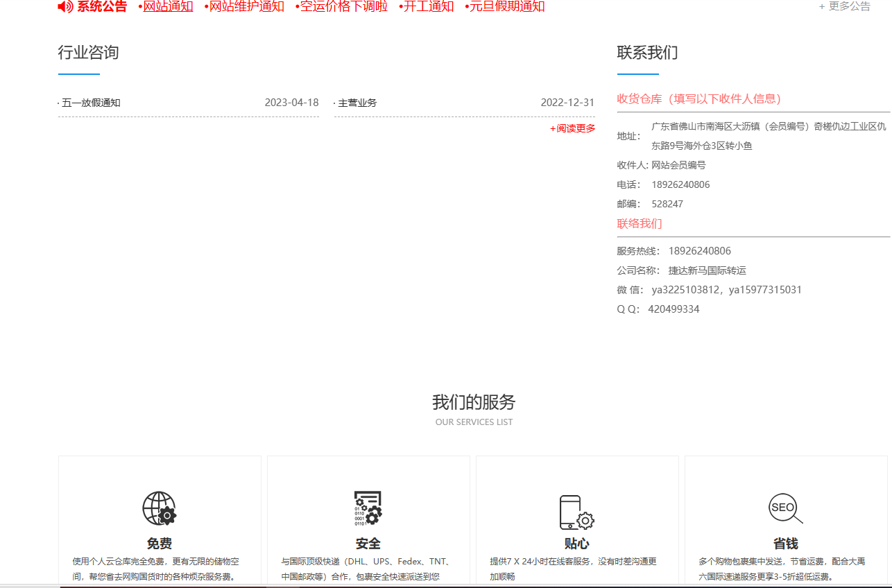Click the phone settings icon above 贴心
Viewport: 892px width, 588px height.
(576, 512)
